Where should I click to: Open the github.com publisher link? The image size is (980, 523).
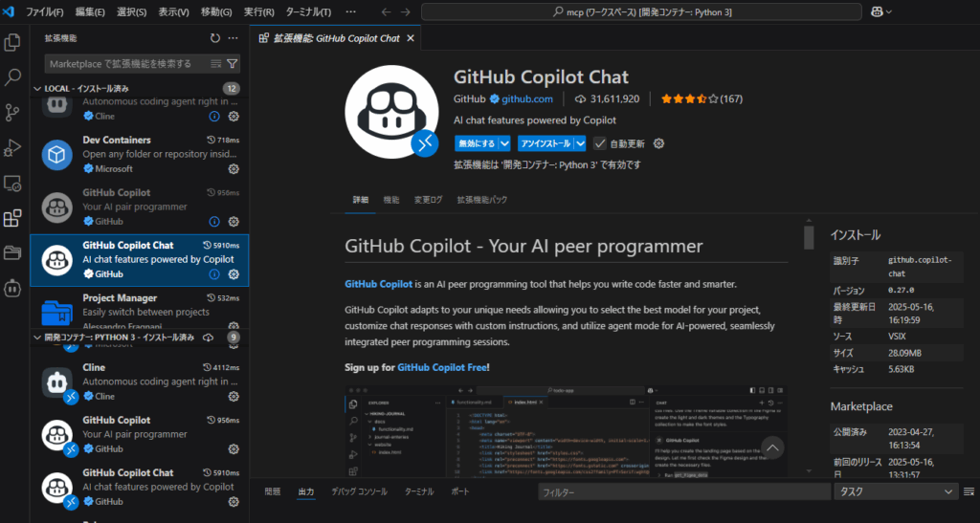527,98
